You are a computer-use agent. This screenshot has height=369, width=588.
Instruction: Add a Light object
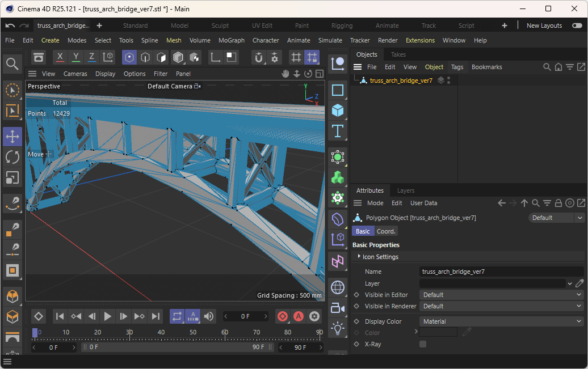point(338,329)
